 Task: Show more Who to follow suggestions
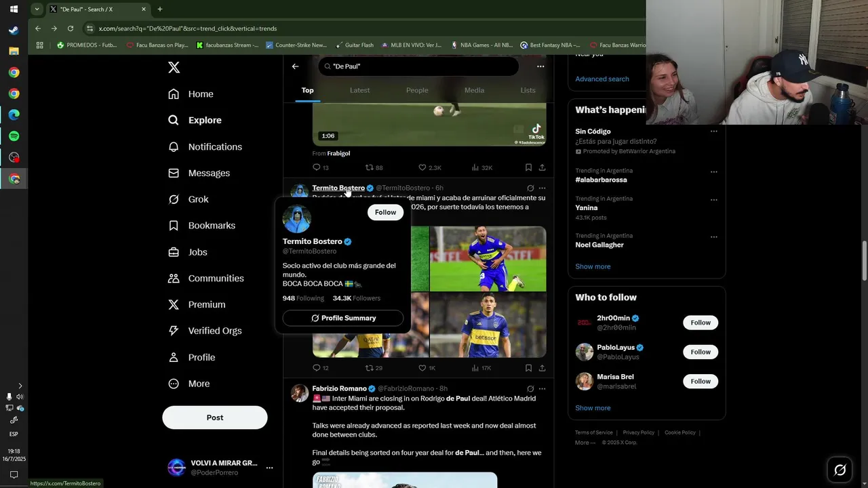coord(593,408)
